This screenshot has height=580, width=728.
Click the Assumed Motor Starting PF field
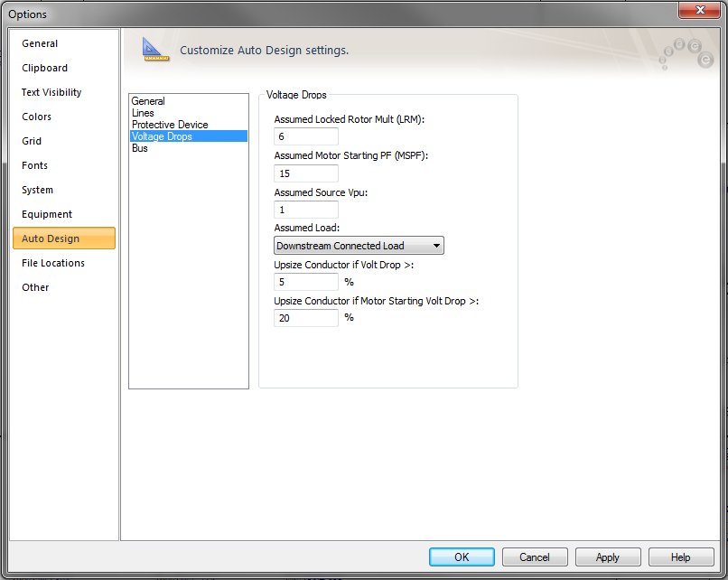306,173
